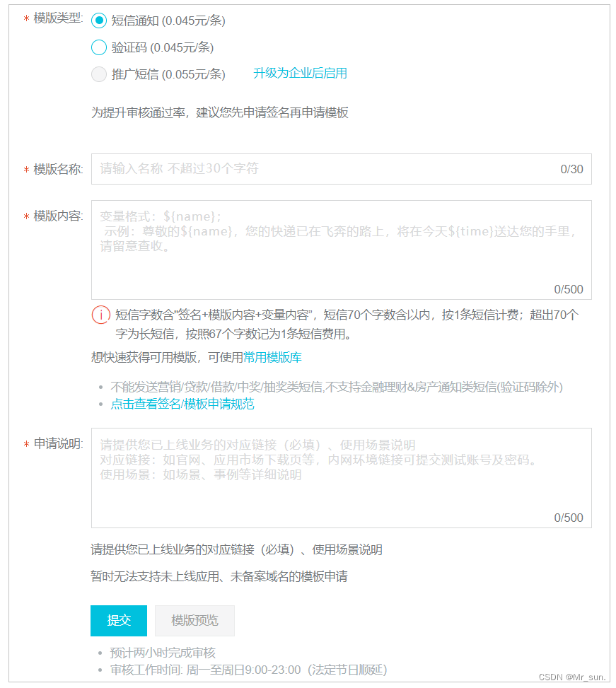
Task: Click inside the 模版名称 name input field
Action: (283, 169)
